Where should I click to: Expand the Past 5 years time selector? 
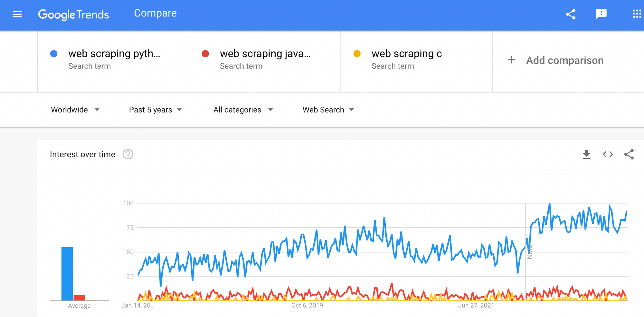coord(156,110)
